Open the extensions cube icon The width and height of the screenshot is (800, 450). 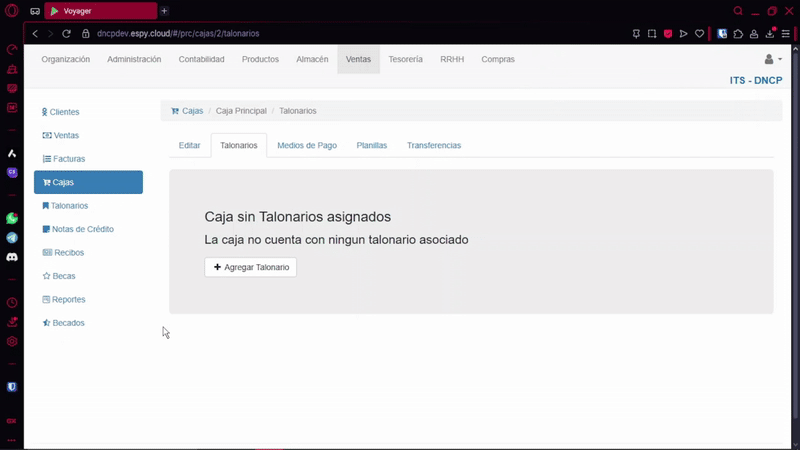click(738, 34)
